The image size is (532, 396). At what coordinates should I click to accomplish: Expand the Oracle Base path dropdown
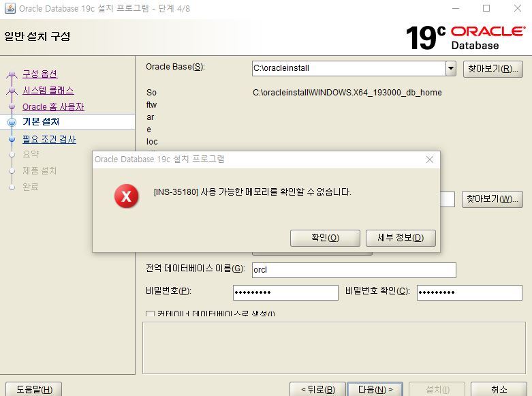450,68
